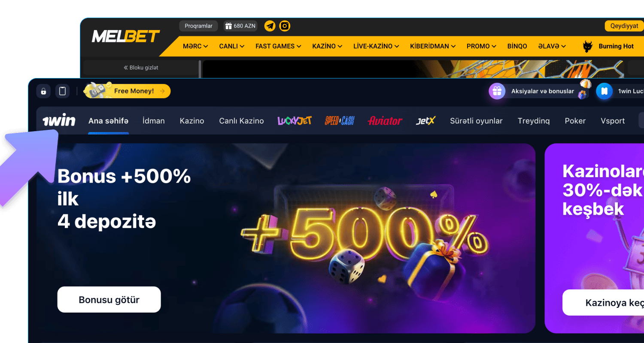Expand the PROMO dropdown menu
Viewport: 644px width, 343px height.
481,46
